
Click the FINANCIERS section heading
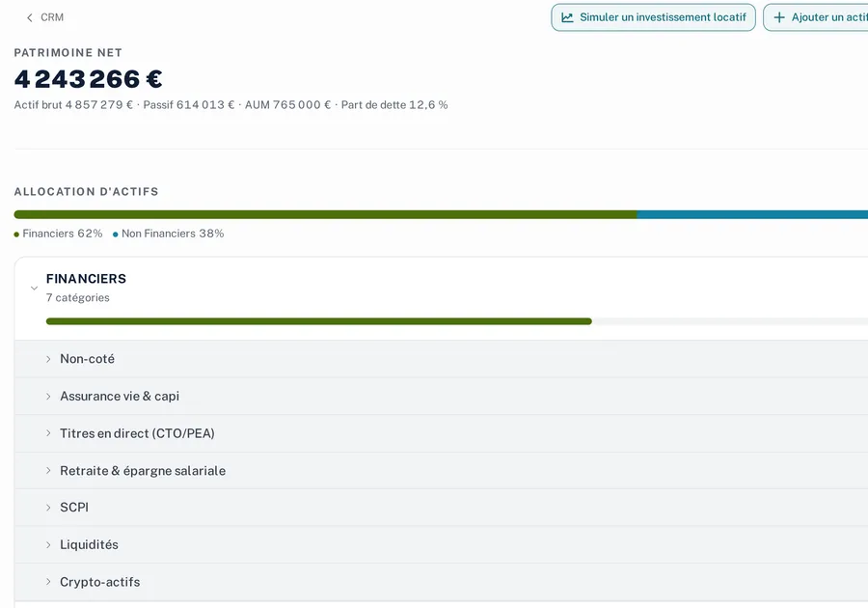pyautogui.click(x=86, y=279)
